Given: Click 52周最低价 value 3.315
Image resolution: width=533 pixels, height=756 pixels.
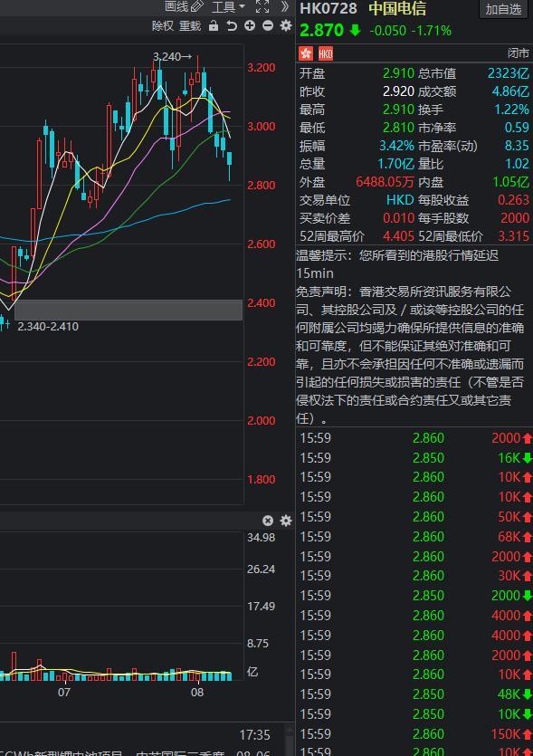Looking at the screenshot, I should (x=514, y=236).
